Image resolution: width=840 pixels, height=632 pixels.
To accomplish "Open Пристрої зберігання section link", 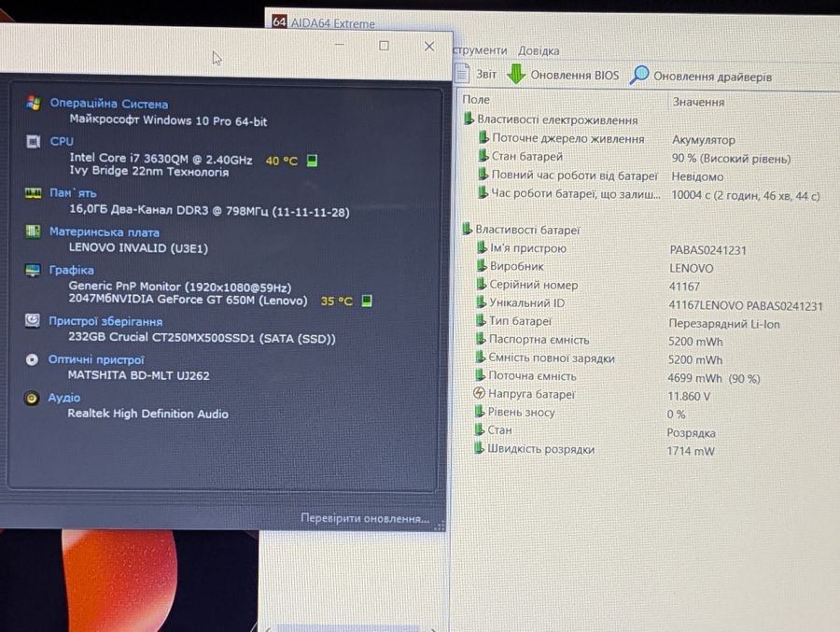I will coord(105,321).
